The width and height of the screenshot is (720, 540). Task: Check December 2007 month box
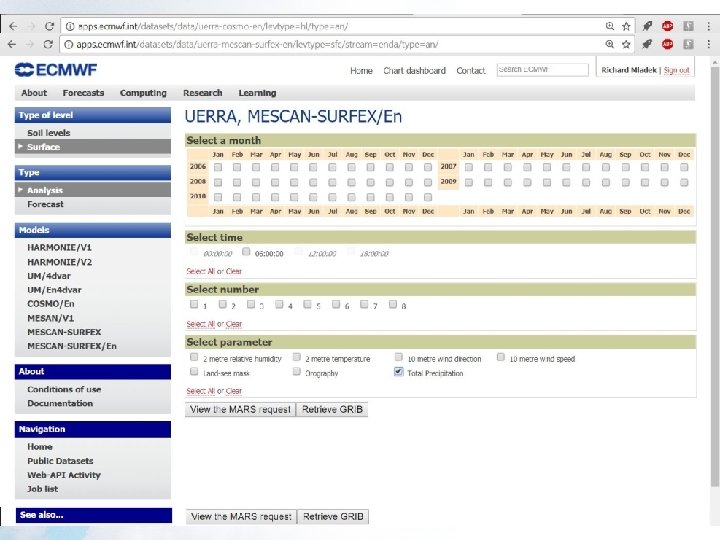(684, 167)
